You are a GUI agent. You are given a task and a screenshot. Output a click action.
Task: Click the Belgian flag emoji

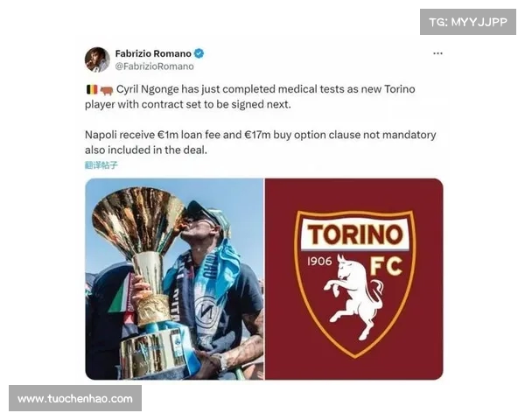(x=92, y=89)
